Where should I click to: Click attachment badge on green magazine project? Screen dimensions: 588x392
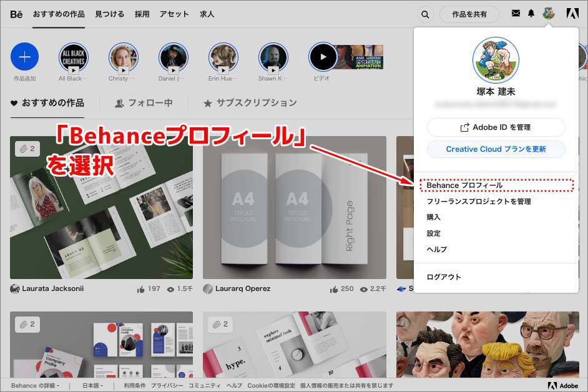click(27, 149)
